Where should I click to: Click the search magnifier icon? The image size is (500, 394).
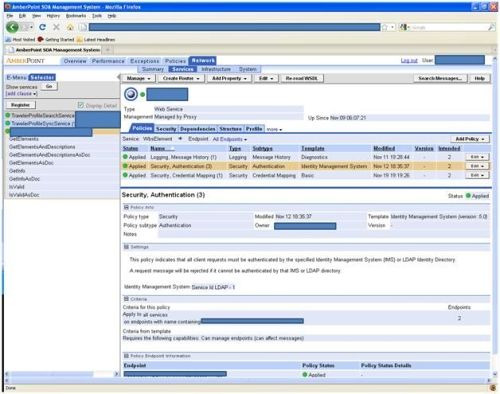pyautogui.click(x=491, y=27)
